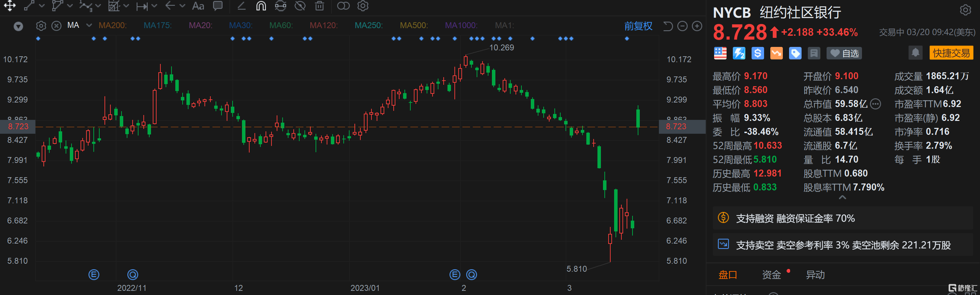Viewport: 980px width, 295px height.
Task: Zoom out chart with minus button
Action: click(682, 26)
